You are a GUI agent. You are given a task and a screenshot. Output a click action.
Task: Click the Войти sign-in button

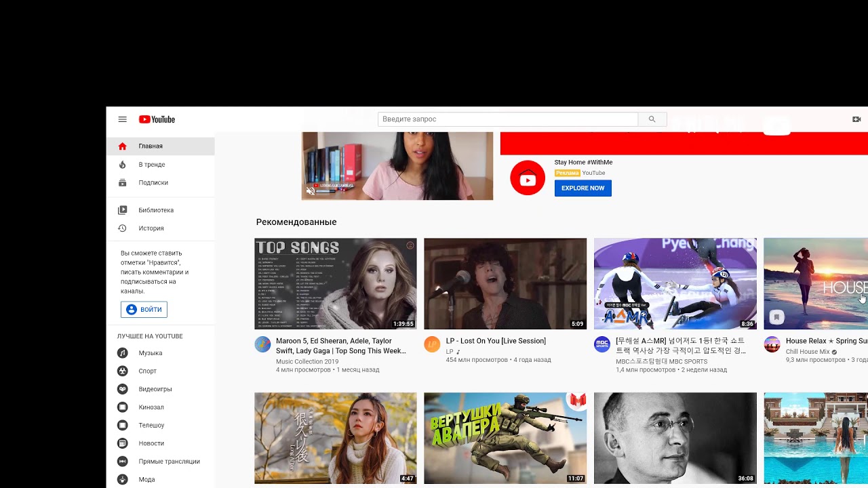(144, 310)
